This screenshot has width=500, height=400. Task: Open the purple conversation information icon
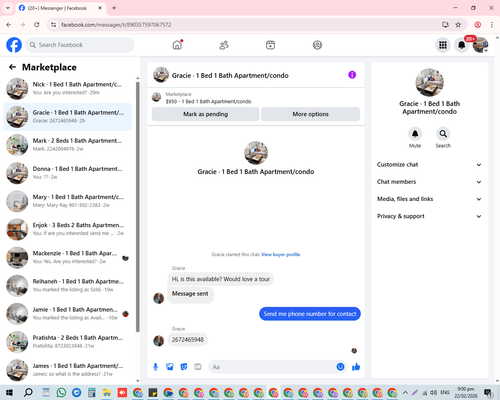[352, 75]
